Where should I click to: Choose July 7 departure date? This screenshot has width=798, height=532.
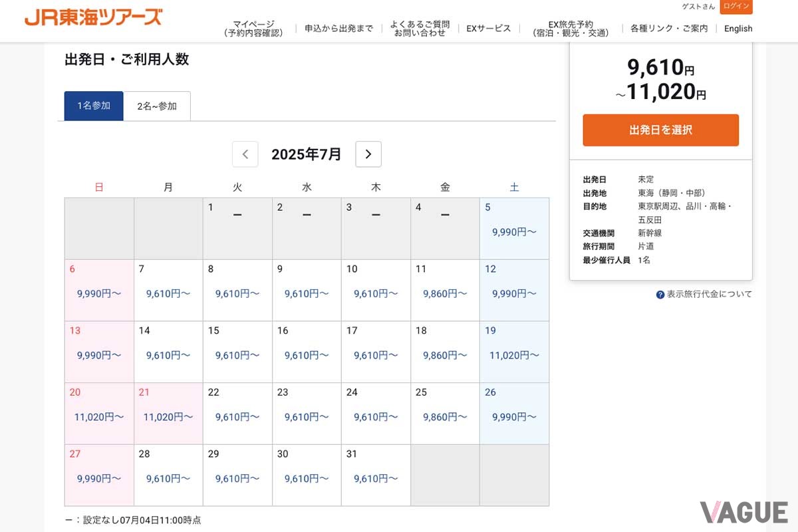[x=168, y=291]
